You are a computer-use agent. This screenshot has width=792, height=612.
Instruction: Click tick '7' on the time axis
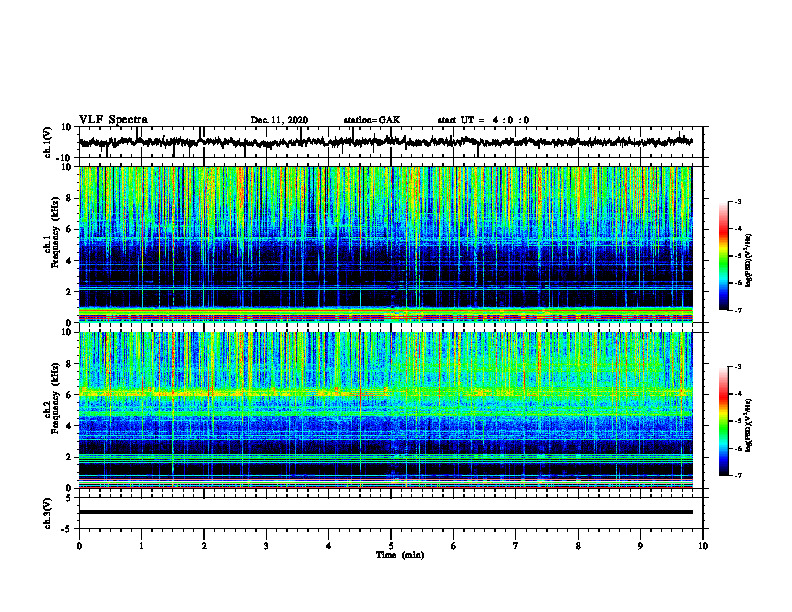tap(516, 546)
